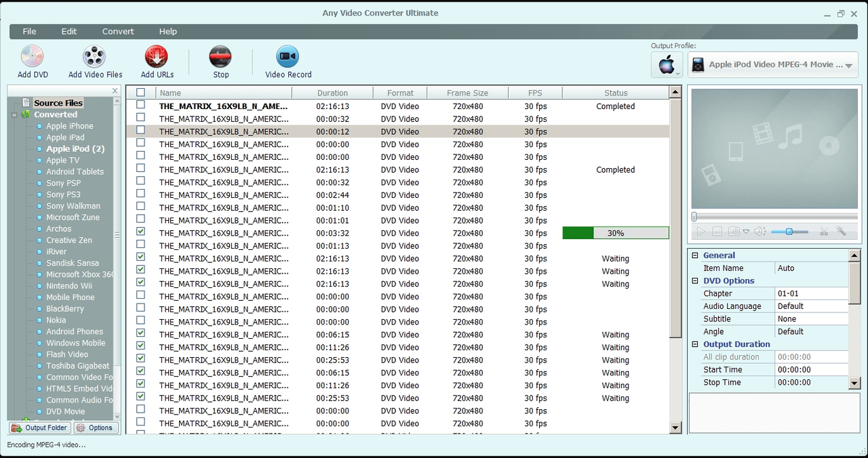The height and width of the screenshot is (458, 868).
Task: Check the row with duration 00:02:44
Action: click(140, 194)
